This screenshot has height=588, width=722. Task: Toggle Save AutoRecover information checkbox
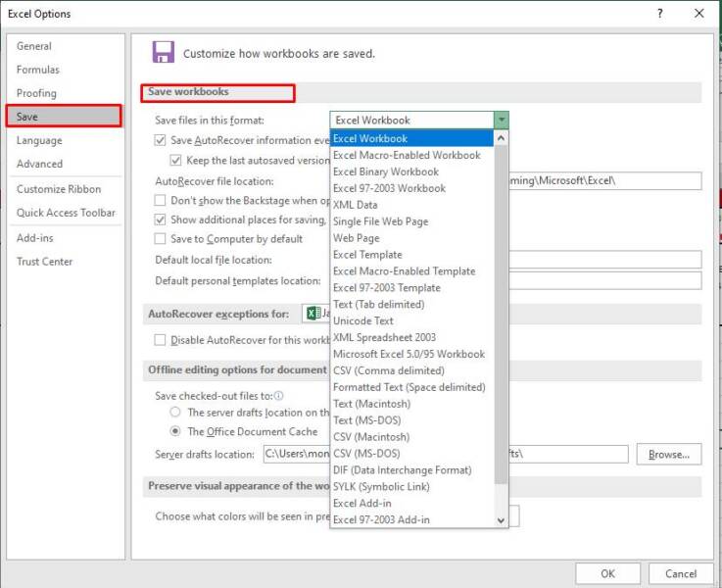tap(160, 140)
